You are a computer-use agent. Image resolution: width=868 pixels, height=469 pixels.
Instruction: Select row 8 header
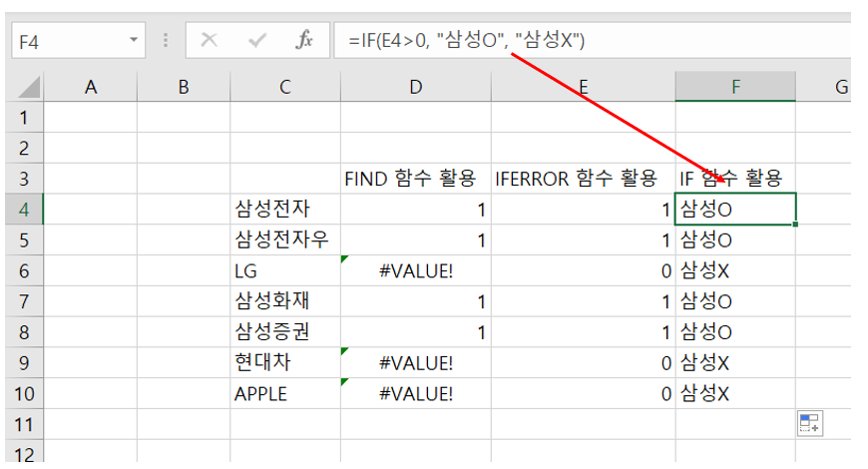24,332
